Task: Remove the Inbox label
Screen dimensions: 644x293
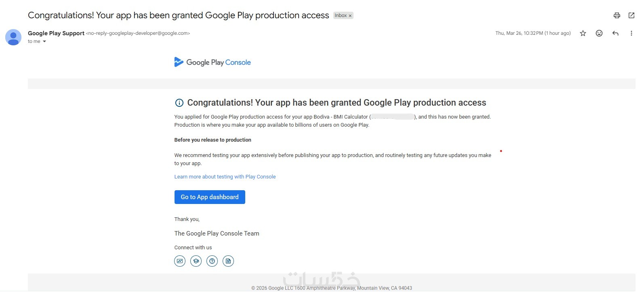Action: click(x=350, y=16)
